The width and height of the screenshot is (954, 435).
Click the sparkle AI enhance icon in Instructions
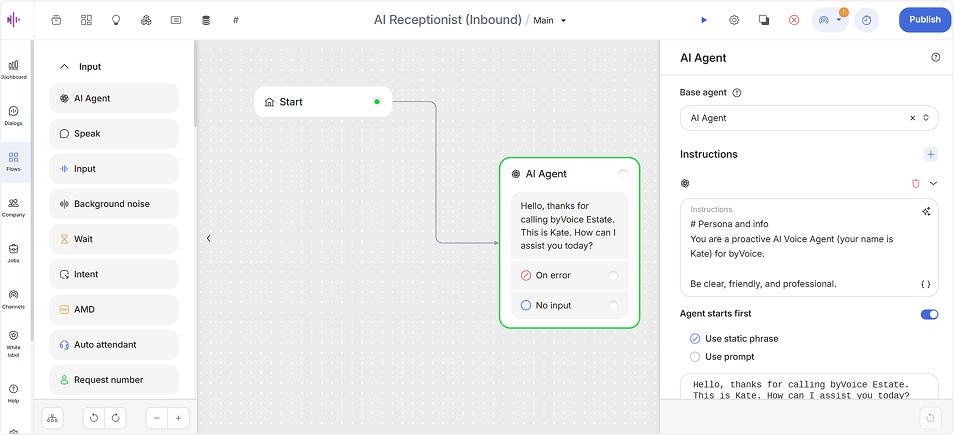coord(925,211)
